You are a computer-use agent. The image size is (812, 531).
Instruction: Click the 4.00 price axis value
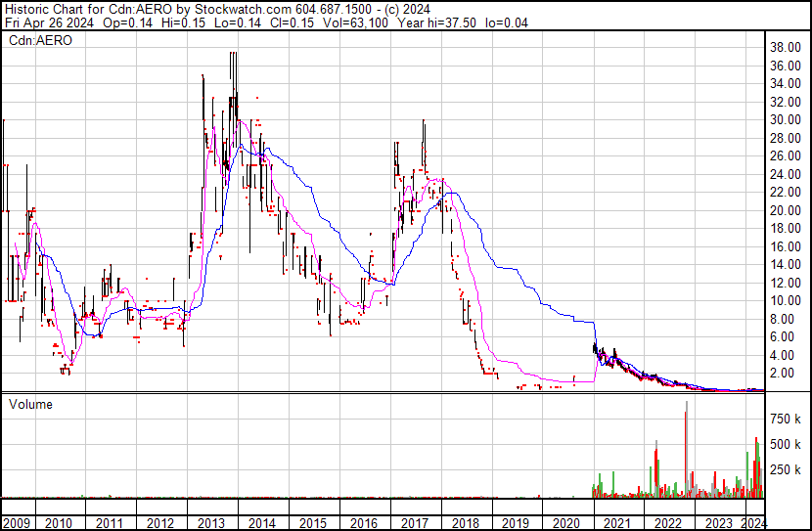pyautogui.click(x=782, y=356)
